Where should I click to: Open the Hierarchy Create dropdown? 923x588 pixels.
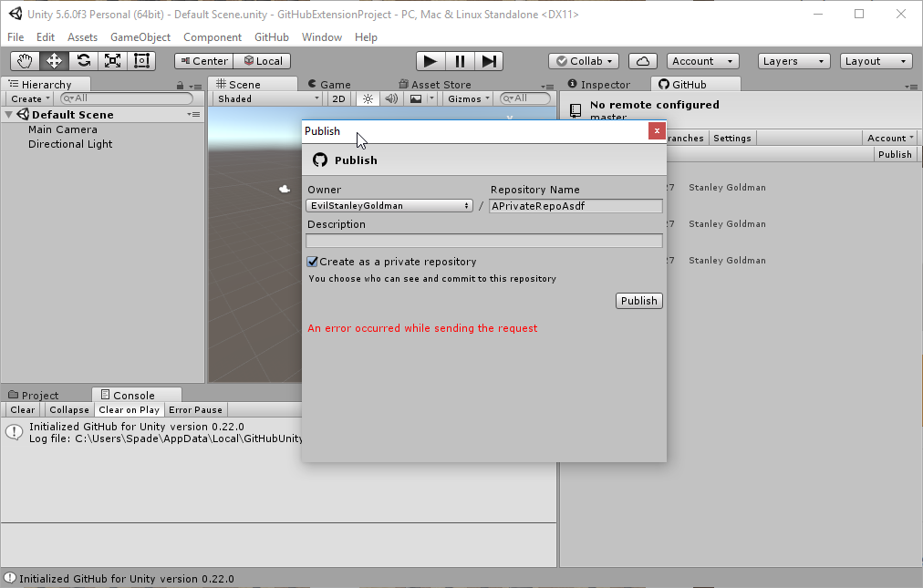(x=30, y=98)
